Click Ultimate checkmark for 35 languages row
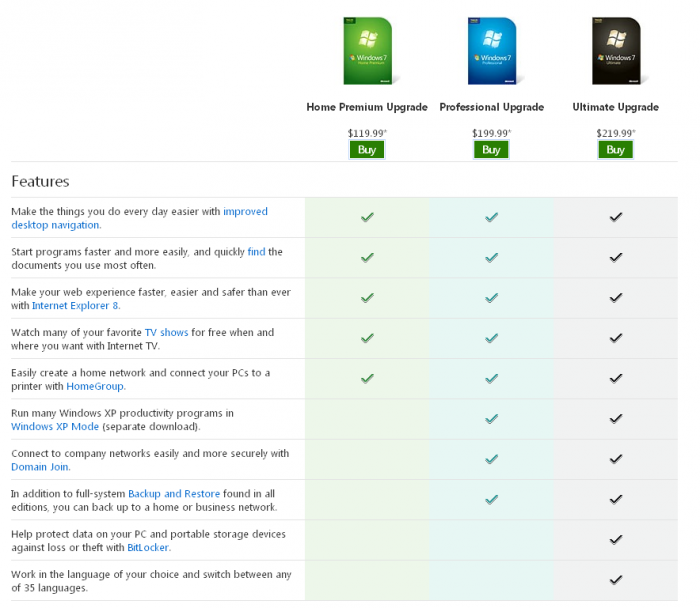Screen dimensions: 700x608 615,580
